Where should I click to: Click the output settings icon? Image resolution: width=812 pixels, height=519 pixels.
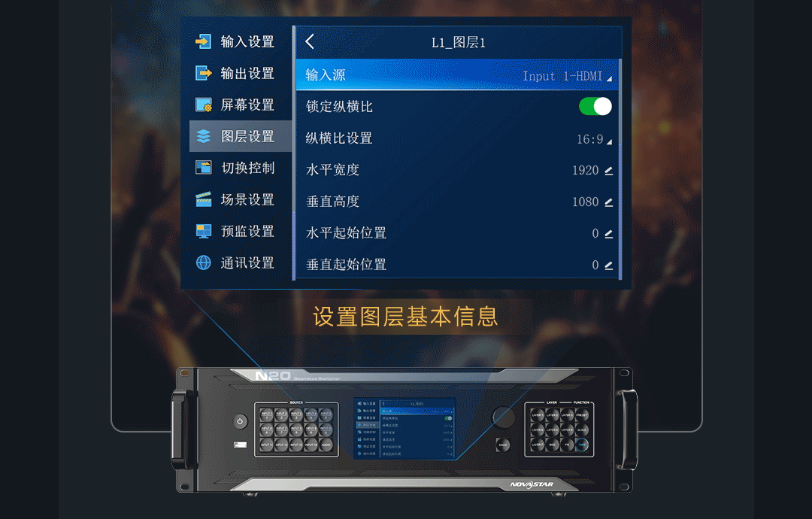coord(204,73)
